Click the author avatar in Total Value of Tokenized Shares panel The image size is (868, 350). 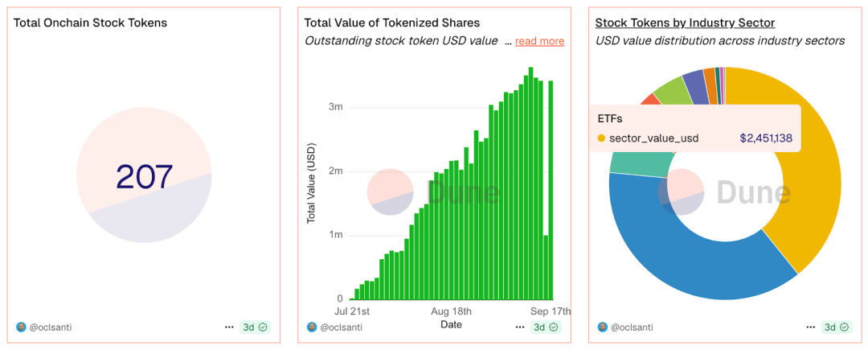coord(312,327)
